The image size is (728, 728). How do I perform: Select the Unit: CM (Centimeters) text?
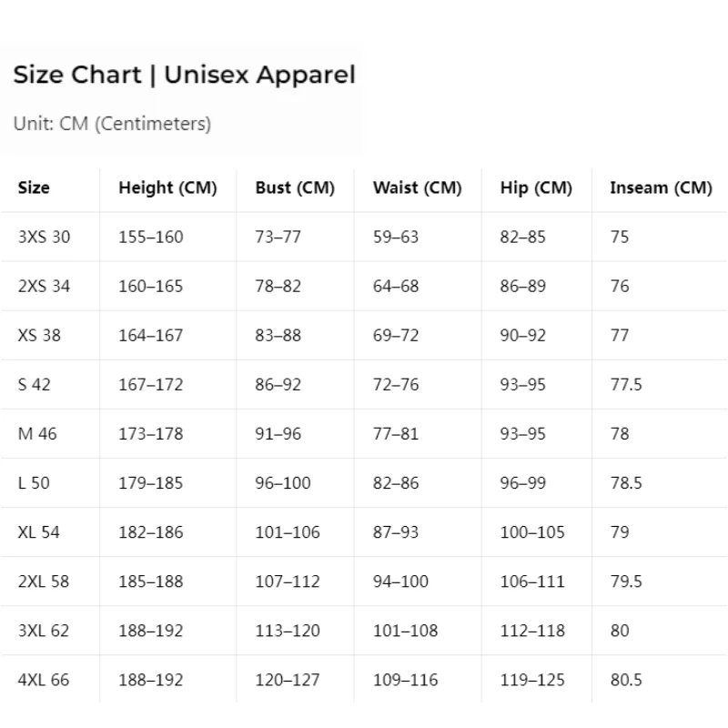[112, 124]
